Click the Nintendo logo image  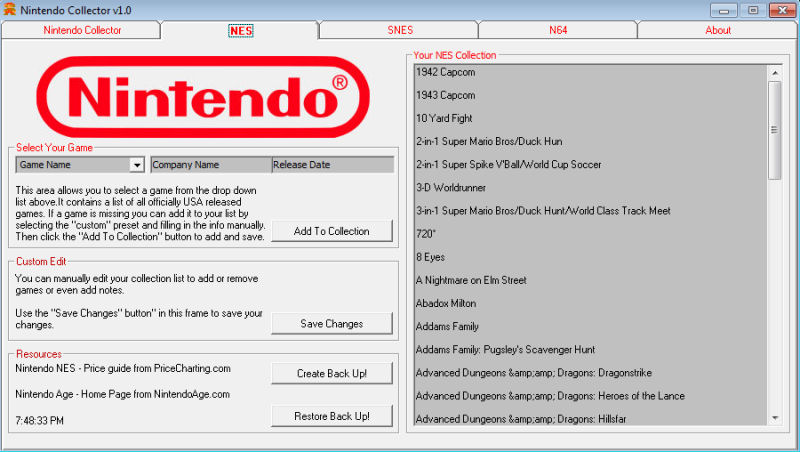[203, 97]
